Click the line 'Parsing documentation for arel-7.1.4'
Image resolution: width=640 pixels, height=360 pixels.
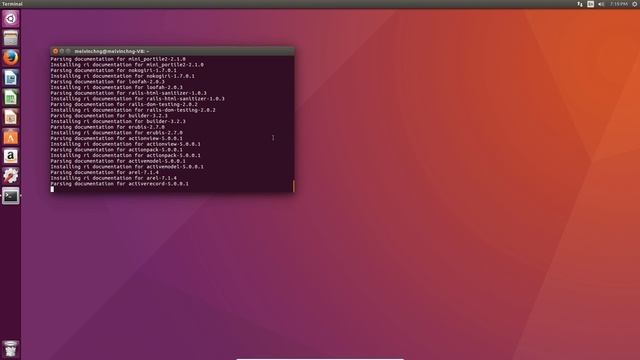(x=105, y=172)
